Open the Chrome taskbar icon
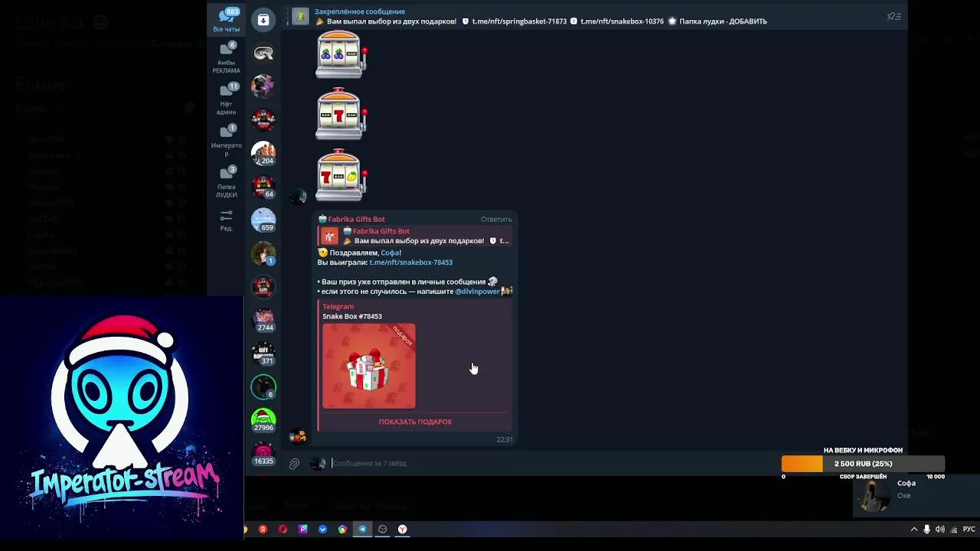 coord(342,529)
